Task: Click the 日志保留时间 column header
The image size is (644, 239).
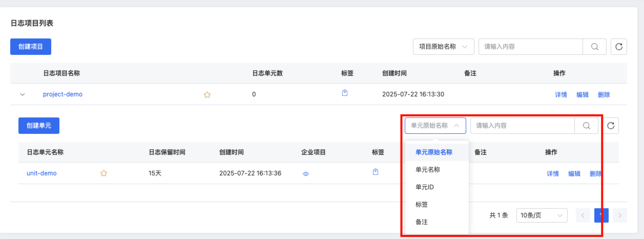Action: [x=167, y=152]
